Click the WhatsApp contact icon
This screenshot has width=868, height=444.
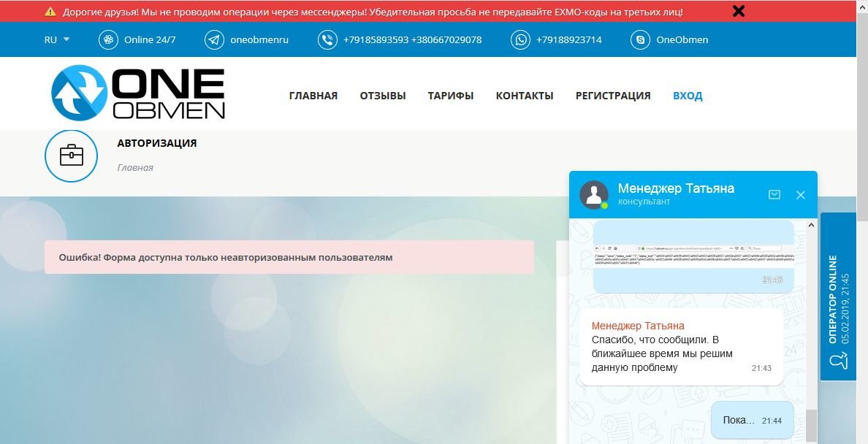pyautogui.click(x=520, y=40)
